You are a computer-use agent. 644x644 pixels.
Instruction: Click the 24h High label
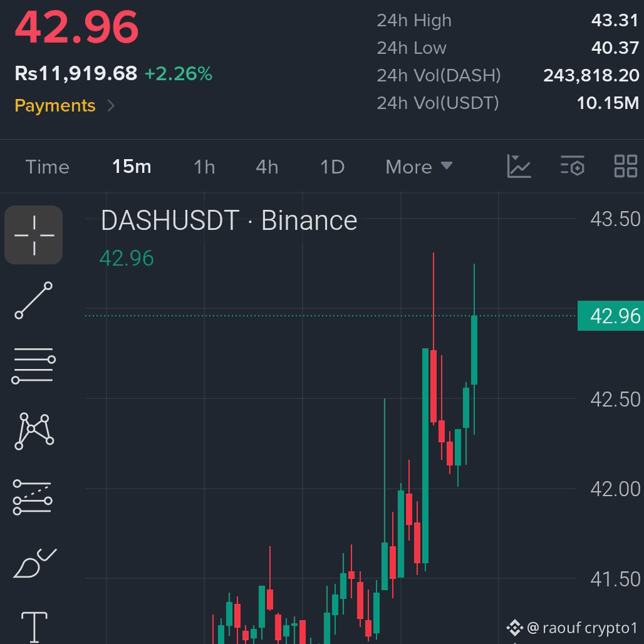click(414, 21)
